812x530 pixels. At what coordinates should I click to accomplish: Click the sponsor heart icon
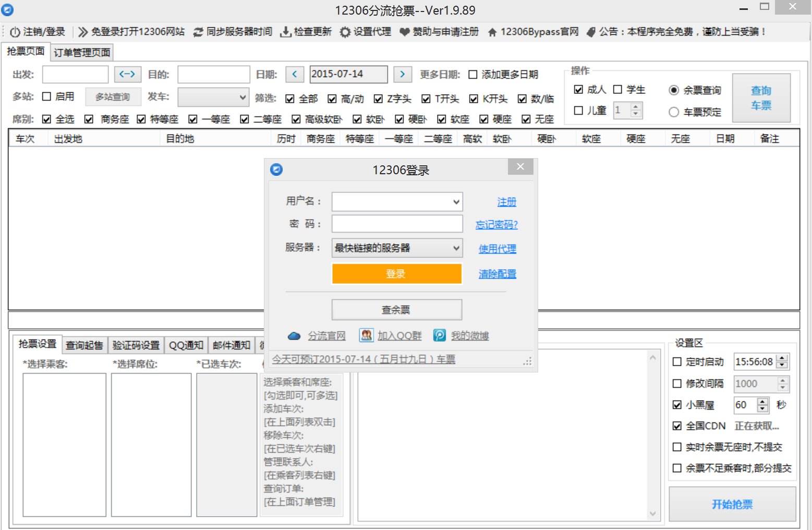[x=405, y=32]
